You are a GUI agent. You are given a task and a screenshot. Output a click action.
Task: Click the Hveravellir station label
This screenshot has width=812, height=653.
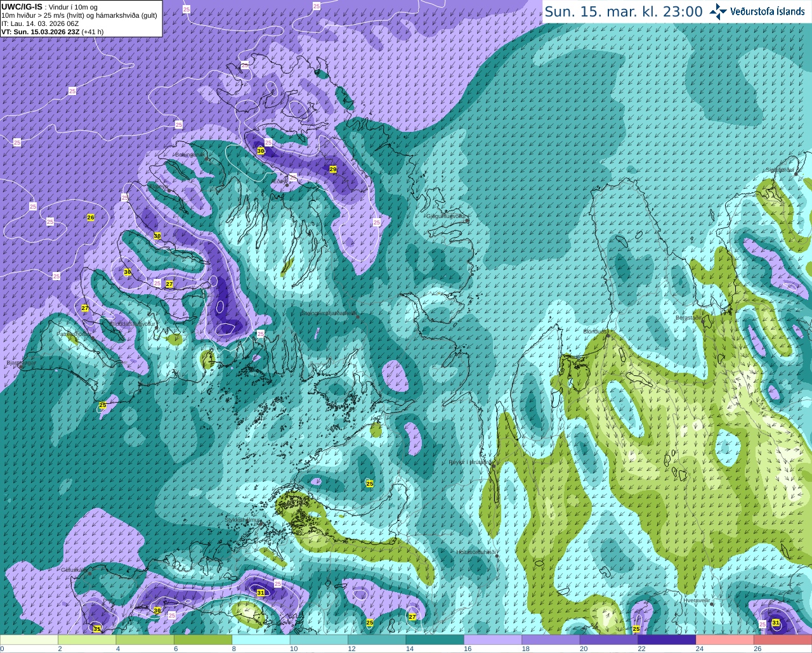tap(697, 600)
